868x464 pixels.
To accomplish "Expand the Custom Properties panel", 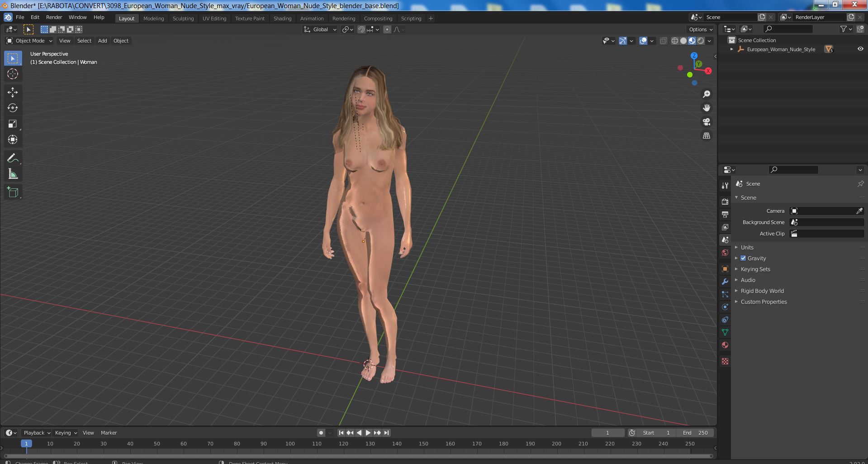I will tap(764, 301).
